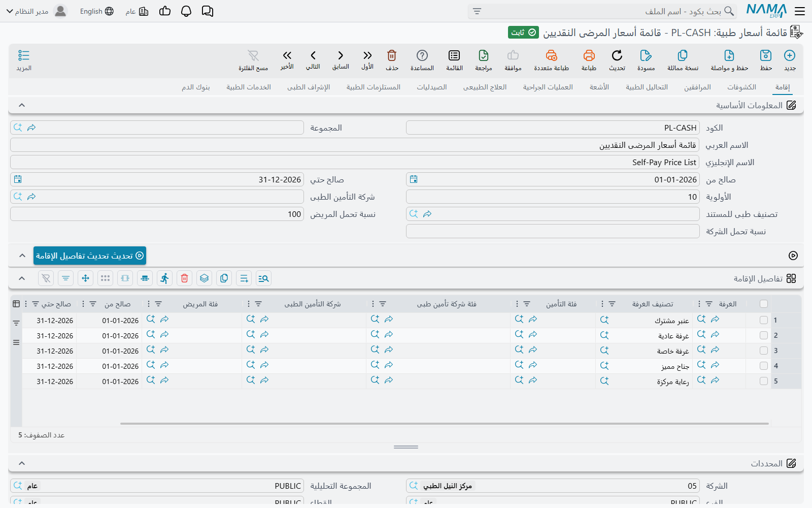Viewport: 812px width, 508px height.
Task: Switch to the العمليات الجراحية tab
Action: (x=548, y=87)
